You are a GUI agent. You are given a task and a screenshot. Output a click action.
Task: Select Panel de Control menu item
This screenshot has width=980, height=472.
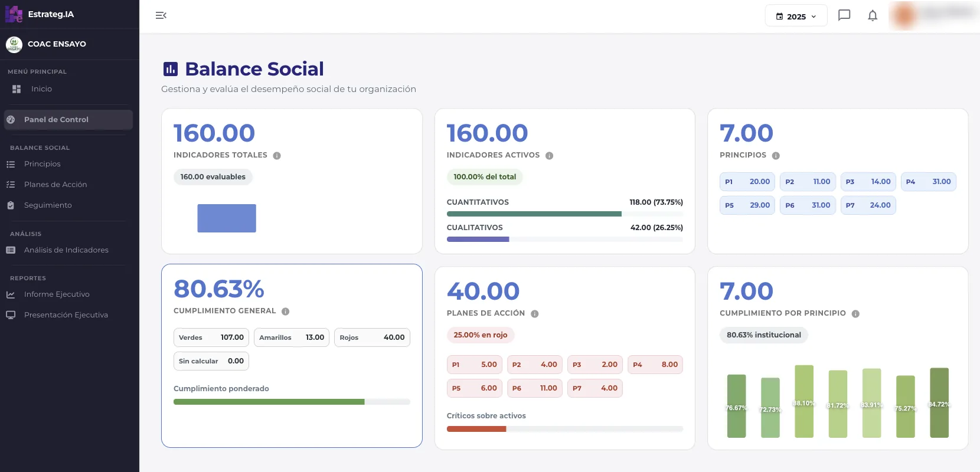68,120
